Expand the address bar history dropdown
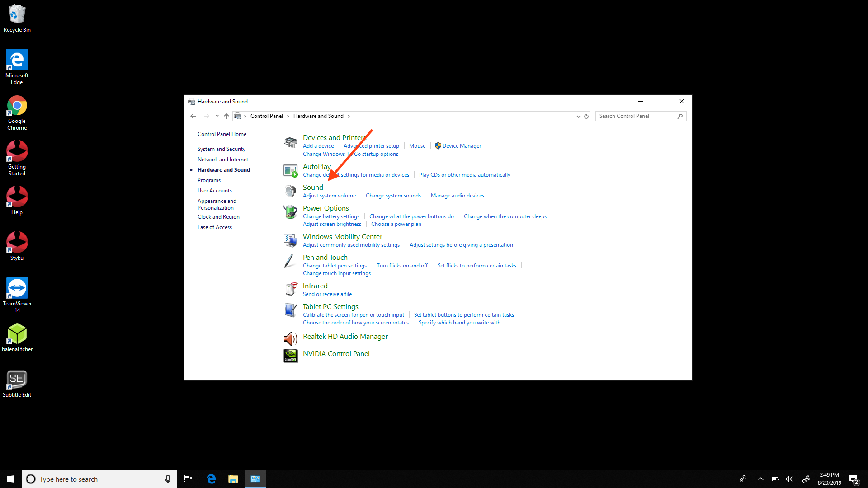The height and width of the screenshot is (488, 868). pyautogui.click(x=578, y=116)
